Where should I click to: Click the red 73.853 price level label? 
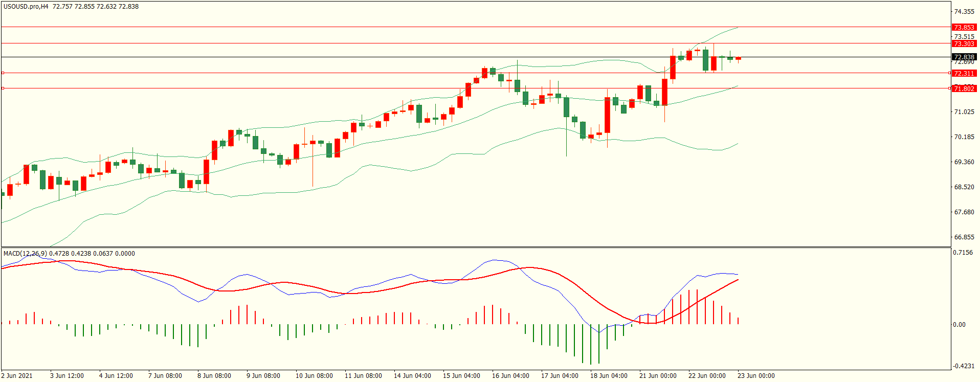pos(964,27)
